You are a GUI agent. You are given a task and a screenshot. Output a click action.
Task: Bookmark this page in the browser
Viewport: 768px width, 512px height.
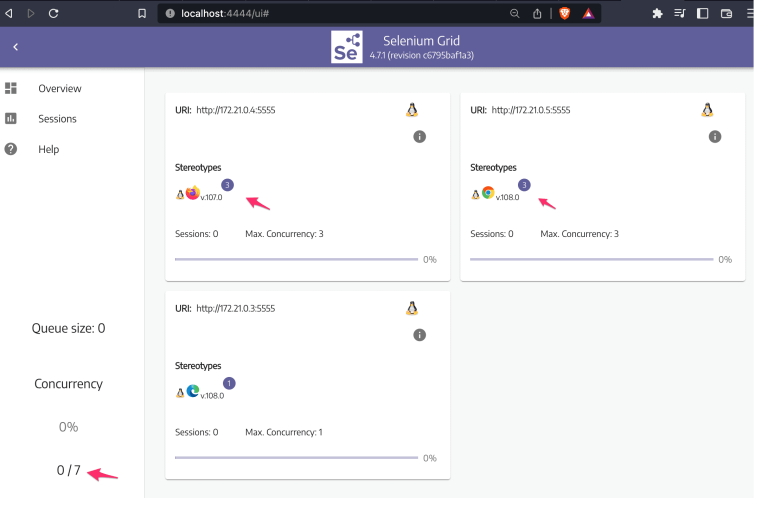pyautogui.click(x=142, y=13)
